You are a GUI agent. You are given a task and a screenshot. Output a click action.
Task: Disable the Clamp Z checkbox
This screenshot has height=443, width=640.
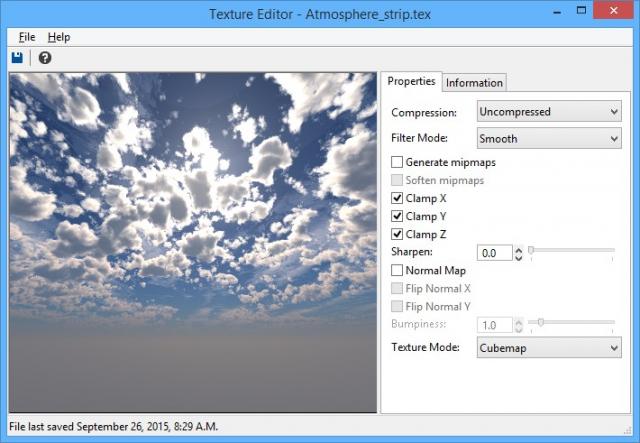pyautogui.click(x=397, y=234)
